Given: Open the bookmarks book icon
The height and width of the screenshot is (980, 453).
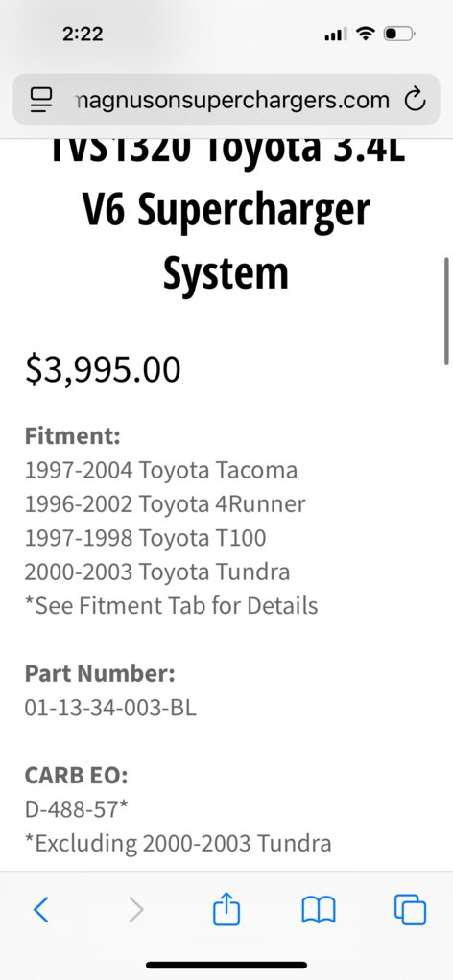Looking at the screenshot, I should coord(319,909).
